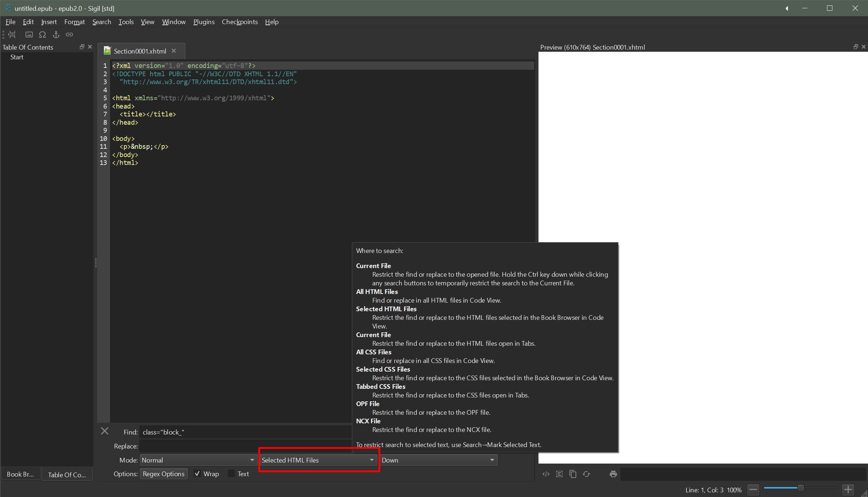Click the Regex Options button
The height and width of the screenshot is (497, 868).
164,474
